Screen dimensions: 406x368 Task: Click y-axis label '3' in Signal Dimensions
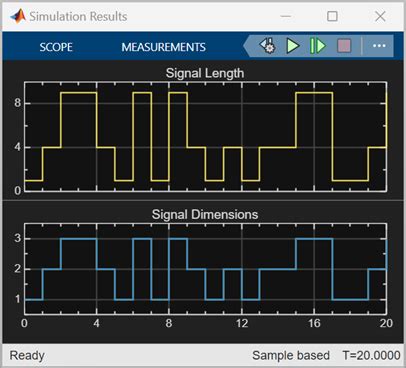coord(18,238)
